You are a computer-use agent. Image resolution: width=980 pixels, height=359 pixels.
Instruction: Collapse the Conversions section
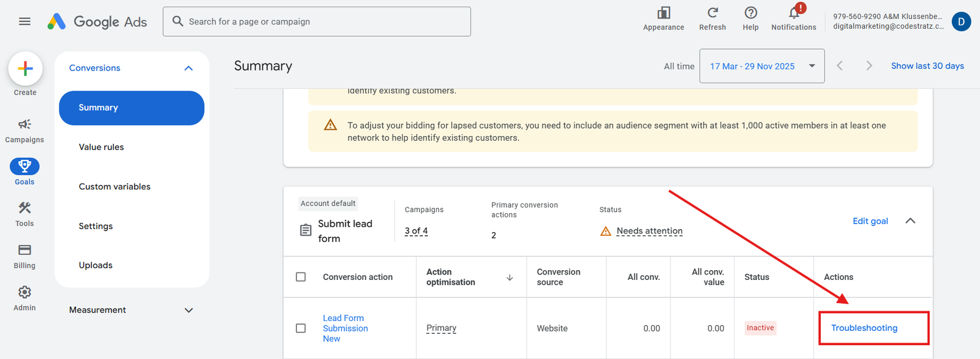click(189, 68)
